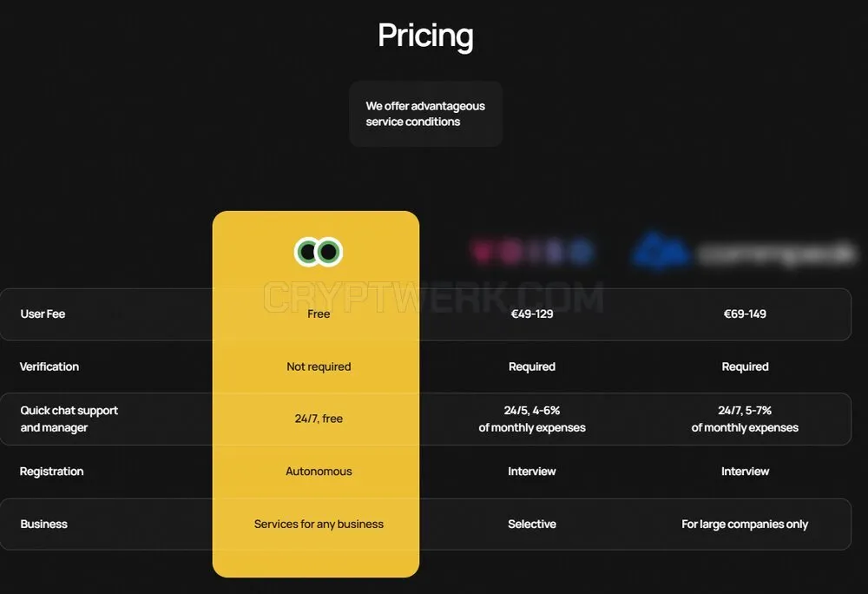Screen dimensions: 868x594
Task: Select the Registration row label
Action: (51, 471)
